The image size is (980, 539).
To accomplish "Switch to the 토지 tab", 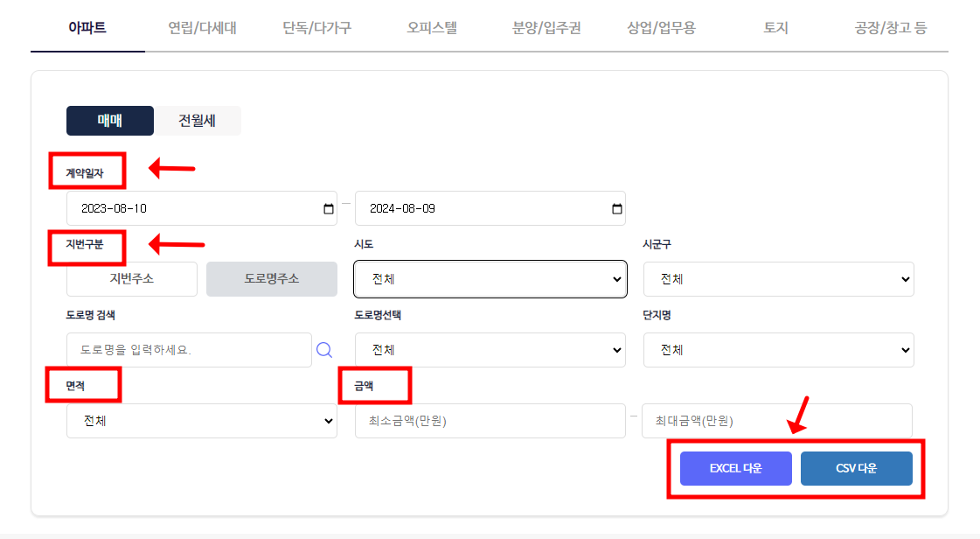I will coord(773,27).
